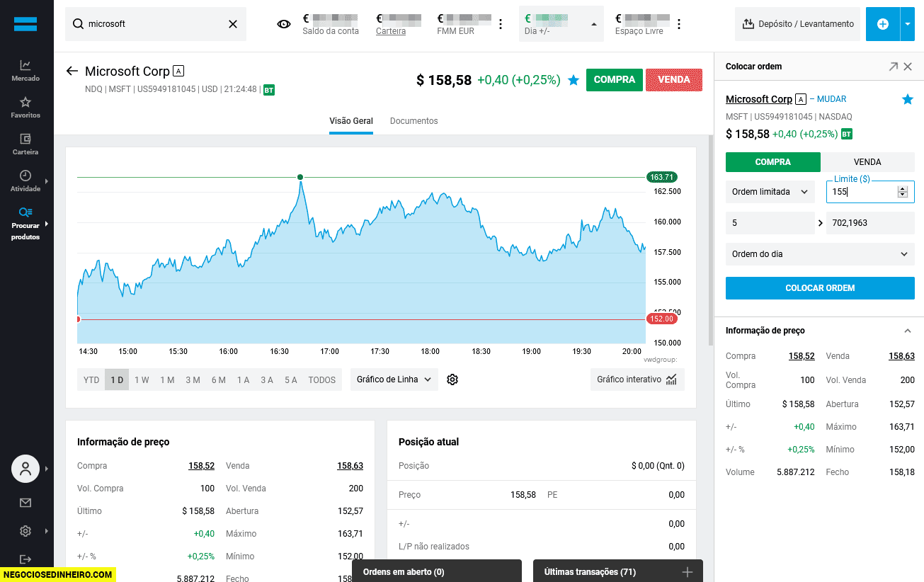
Task: Switch to the Documentos tab
Action: (414, 121)
